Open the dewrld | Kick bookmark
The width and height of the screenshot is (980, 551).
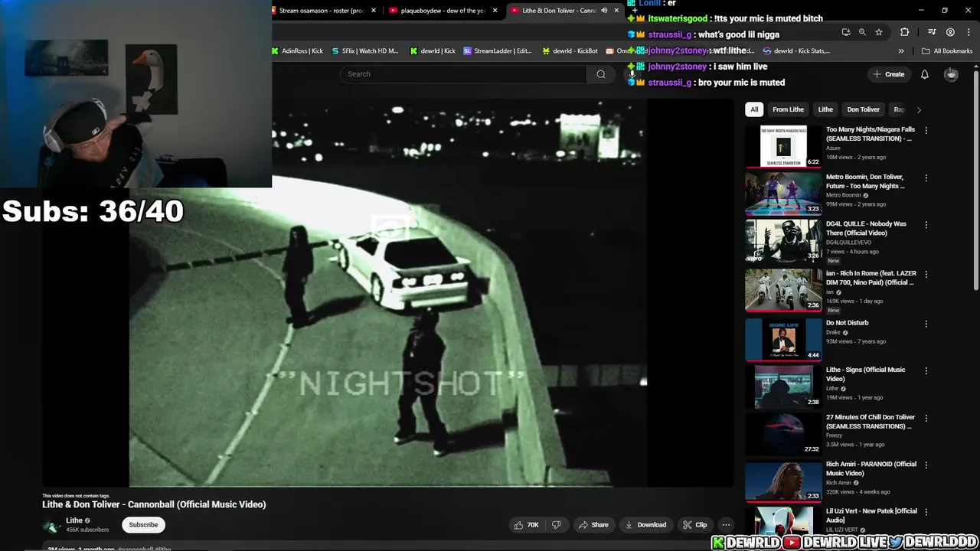pyautogui.click(x=433, y=51)
